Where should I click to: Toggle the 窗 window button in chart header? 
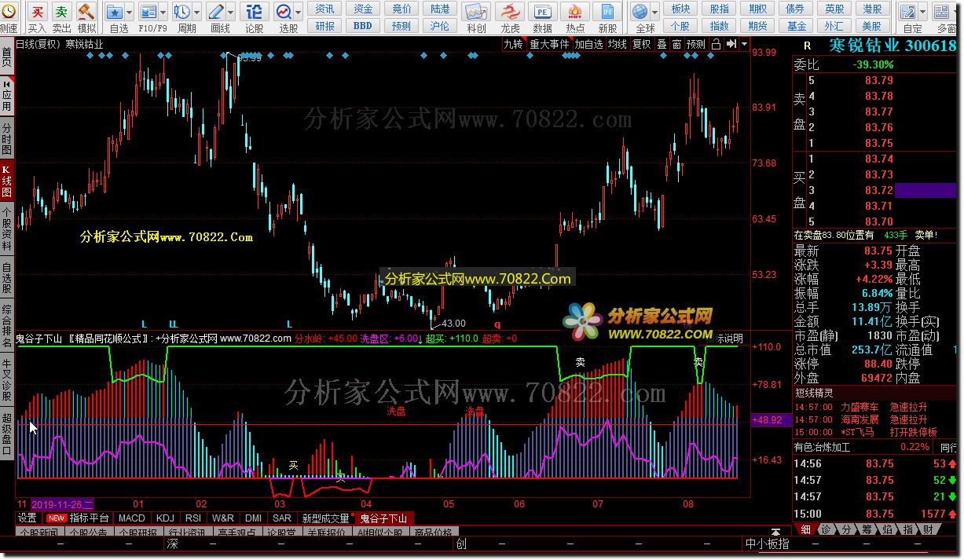click(676, 44)
